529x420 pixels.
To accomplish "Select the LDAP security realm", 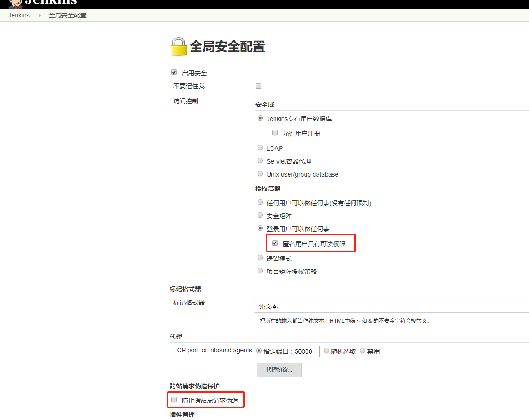I will coord(260,147).
